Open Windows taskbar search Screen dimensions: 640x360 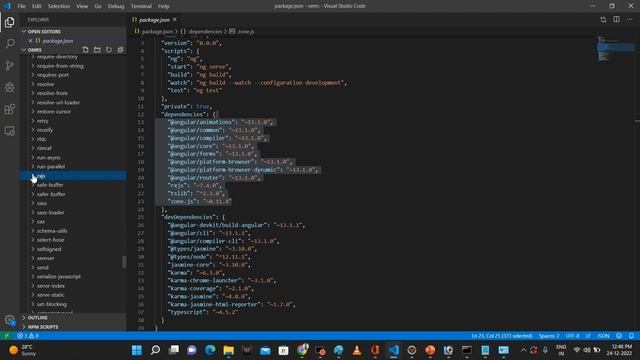point(155,350)
